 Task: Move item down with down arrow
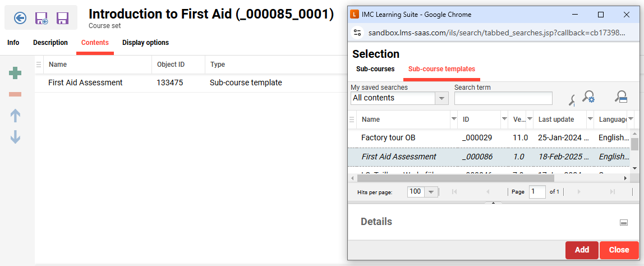[x=16, y=136]
